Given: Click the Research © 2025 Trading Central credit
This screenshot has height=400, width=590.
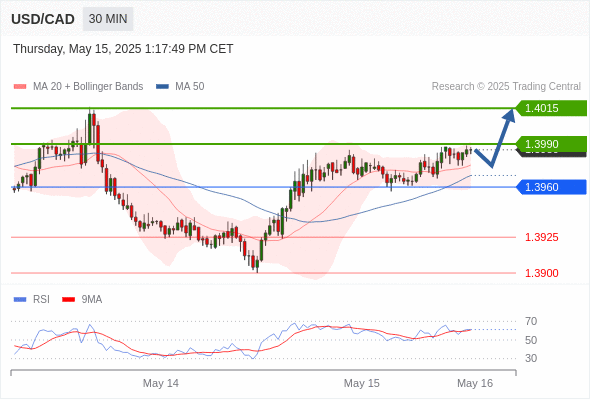Looking at the screenshot, I should (506, 87).
